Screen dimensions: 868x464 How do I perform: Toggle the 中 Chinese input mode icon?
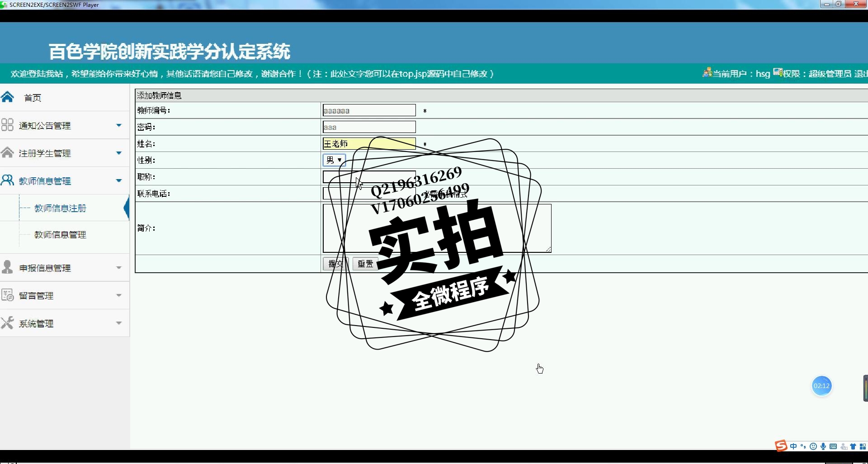(x=793, y=447)
